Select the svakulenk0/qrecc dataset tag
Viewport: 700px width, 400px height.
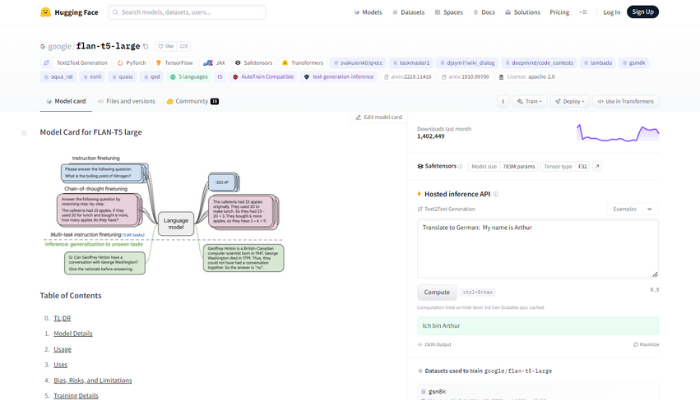(358, 63)
